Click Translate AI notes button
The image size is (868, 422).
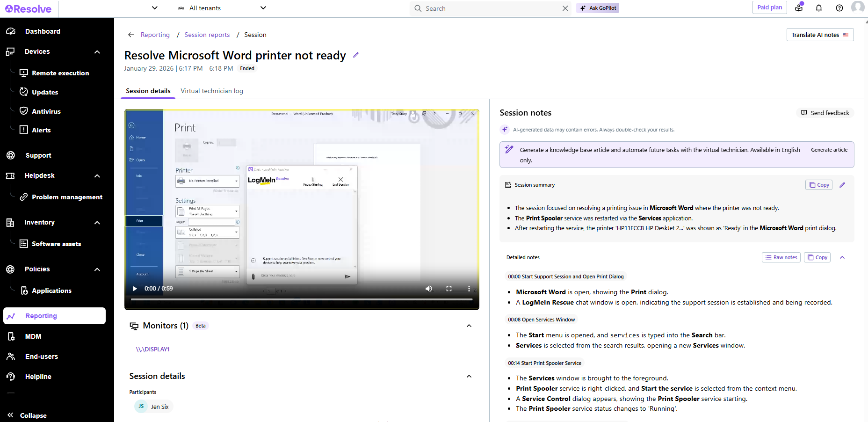(x=820, y=35)
